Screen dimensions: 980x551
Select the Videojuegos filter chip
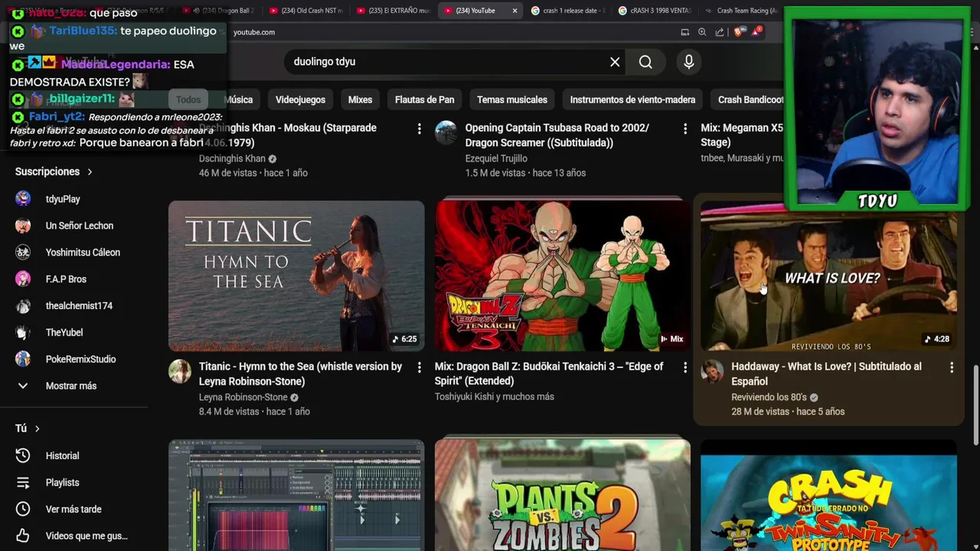[300, 99]
